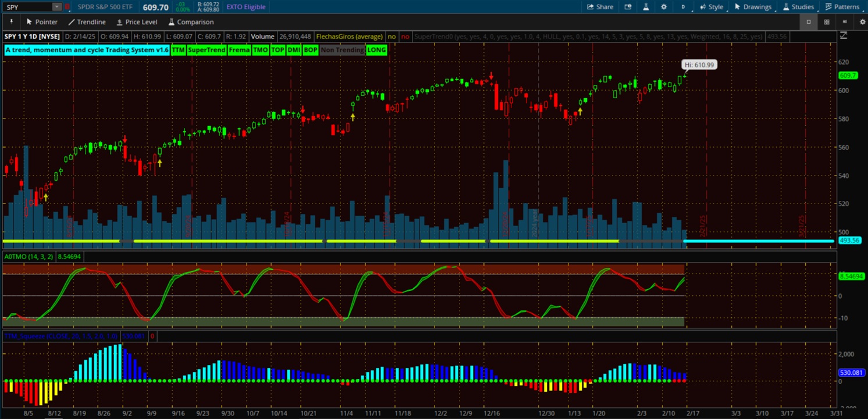Switch to single chart layout view
This screenshot has height=419, width=868.
tap(808, 22)
